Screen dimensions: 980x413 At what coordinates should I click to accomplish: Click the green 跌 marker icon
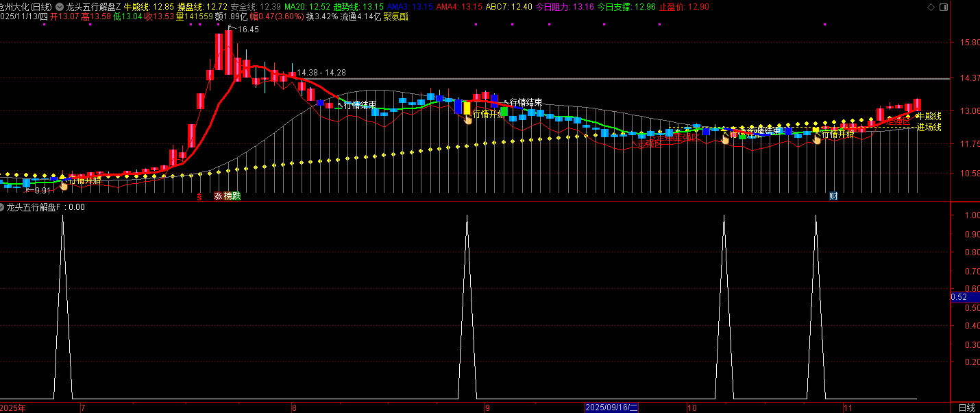click(x=236, y=196)
